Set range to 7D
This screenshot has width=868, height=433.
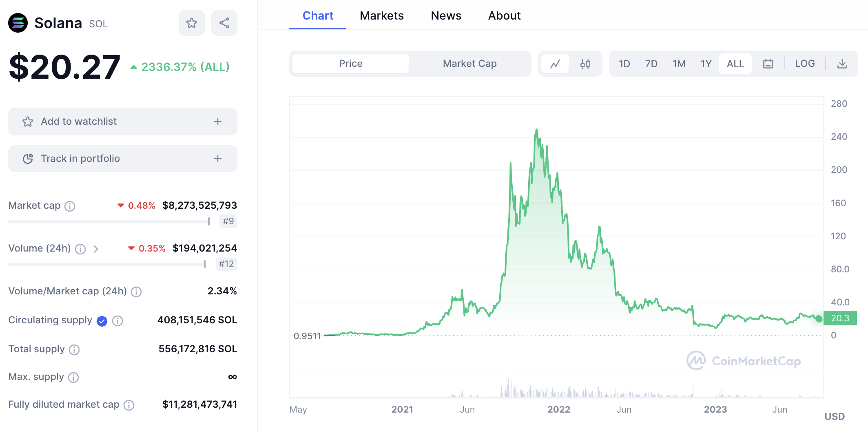pos(651,64)
